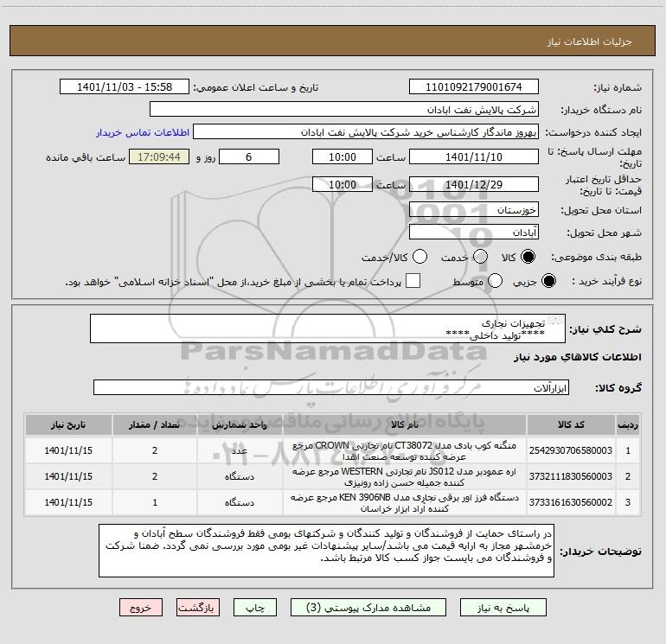Click the خروج exit button
Viewport: 666px width, 644px height.
[141, 608]
